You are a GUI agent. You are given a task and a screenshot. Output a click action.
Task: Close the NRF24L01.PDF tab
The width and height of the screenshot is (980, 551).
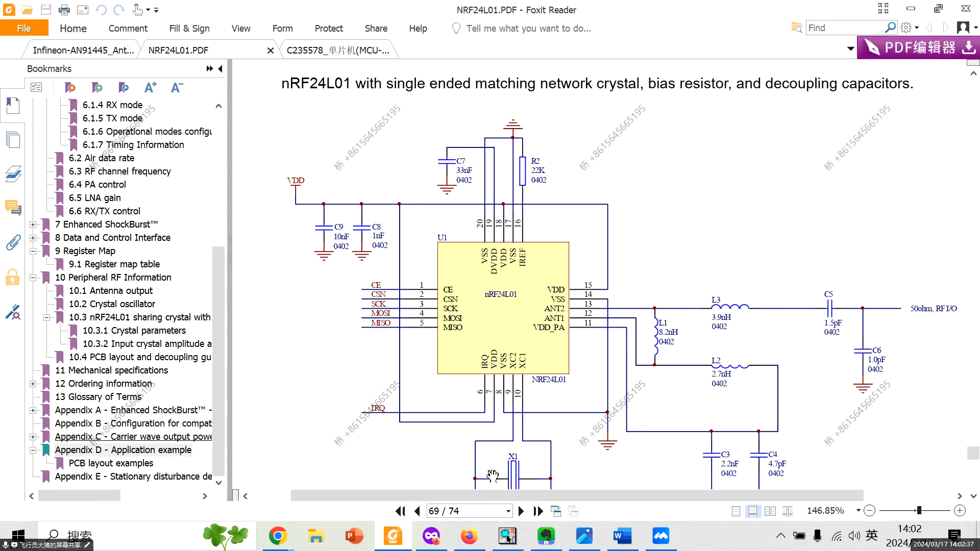coord(271,51)
